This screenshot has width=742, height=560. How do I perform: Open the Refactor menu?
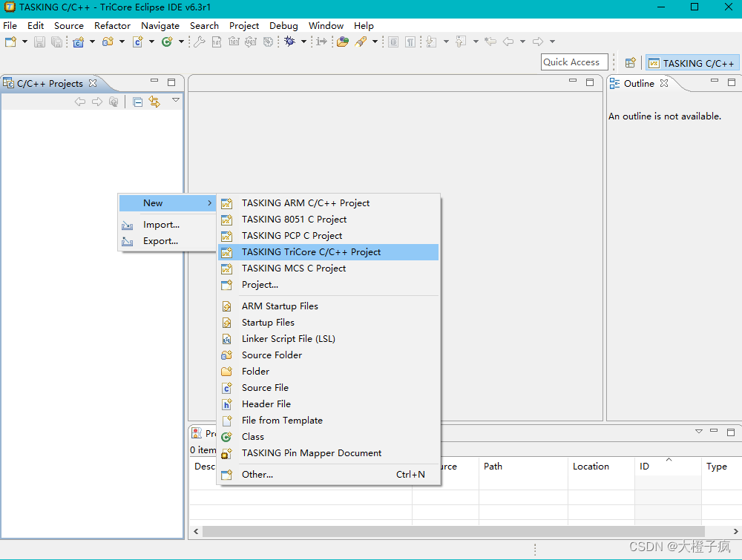coord(112,25)
